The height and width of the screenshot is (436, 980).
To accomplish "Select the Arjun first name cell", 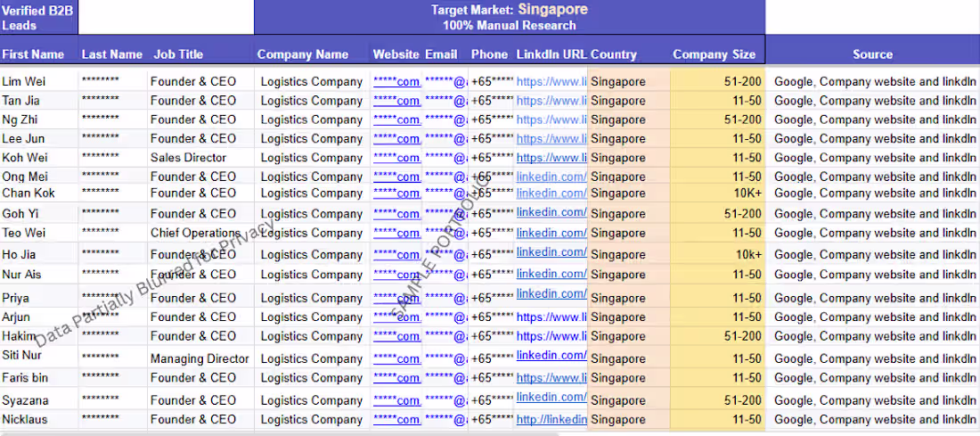I will pos(39,317).
